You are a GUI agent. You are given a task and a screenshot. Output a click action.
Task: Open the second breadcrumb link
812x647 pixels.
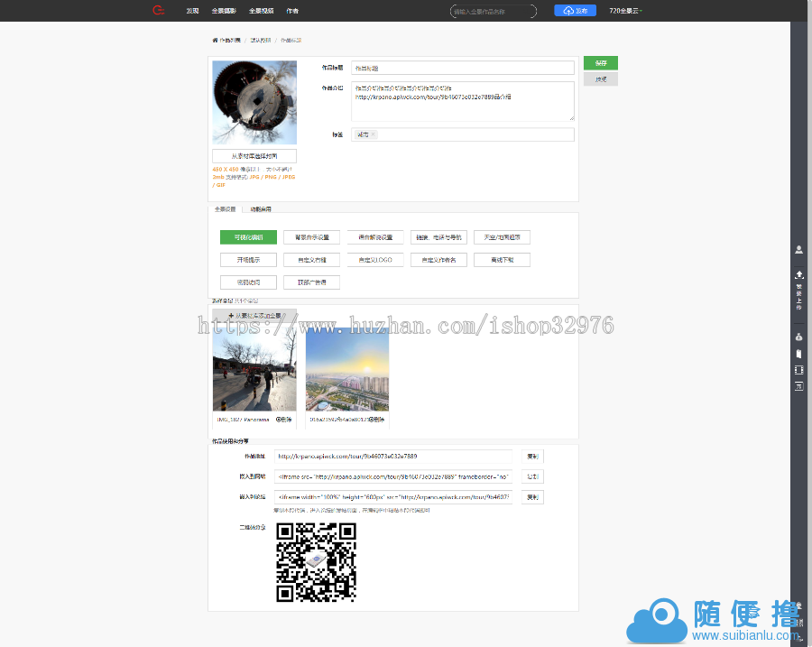click(261, 41)
